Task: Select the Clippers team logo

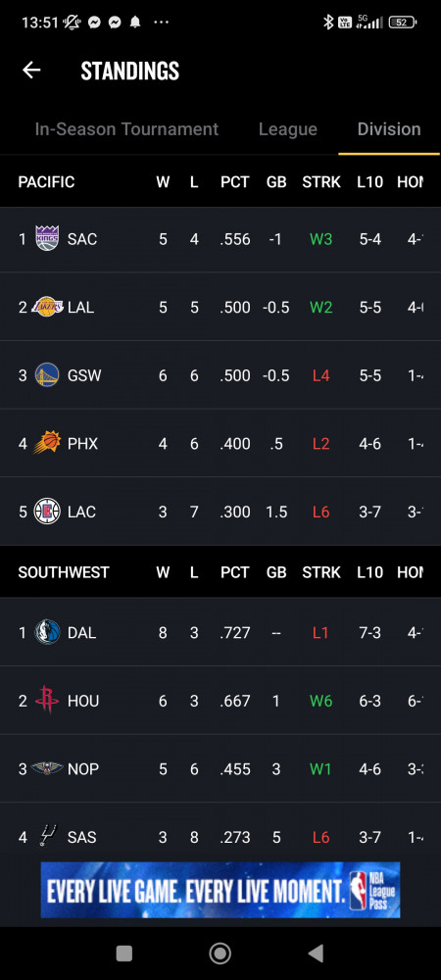Action: click(47, 512)
